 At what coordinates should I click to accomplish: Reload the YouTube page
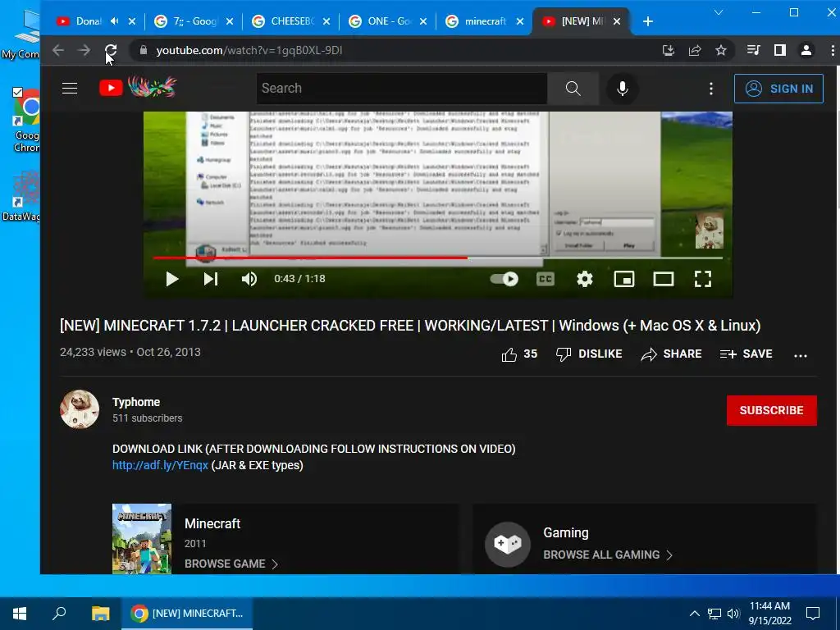(x=111, y=50)
